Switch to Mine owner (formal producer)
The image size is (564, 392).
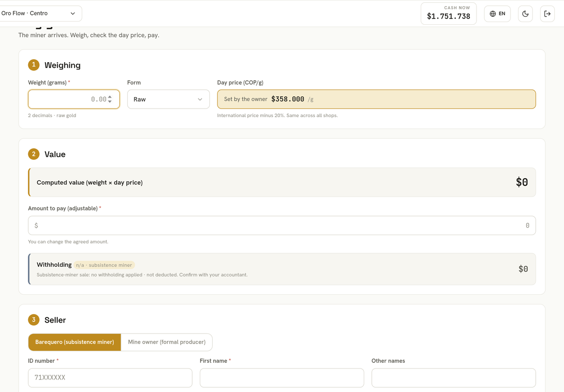click(x=167, y=342)
